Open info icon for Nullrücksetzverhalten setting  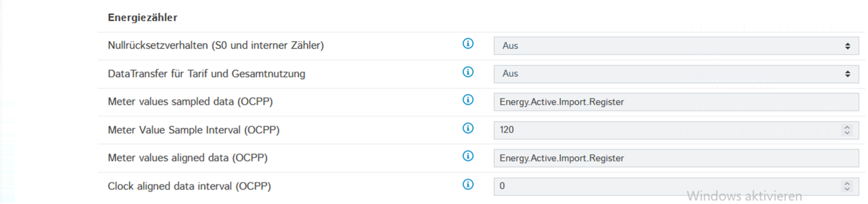[468, 44]
